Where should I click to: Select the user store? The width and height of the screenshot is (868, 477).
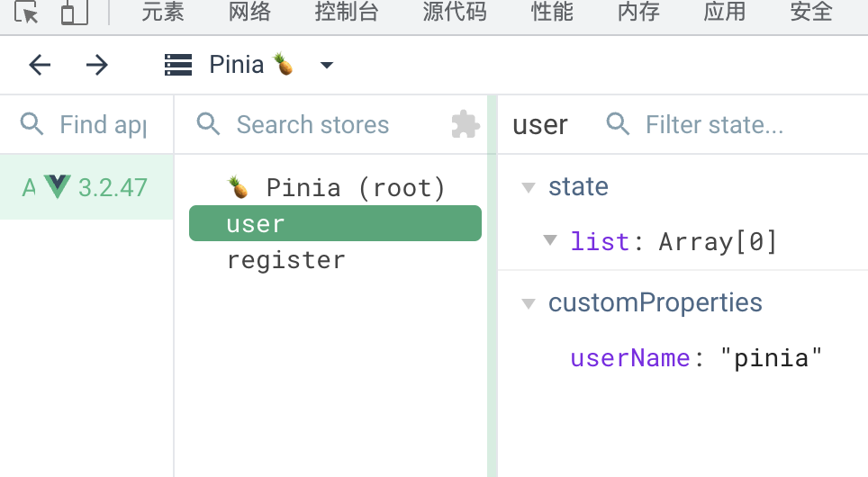pos(335,223)
